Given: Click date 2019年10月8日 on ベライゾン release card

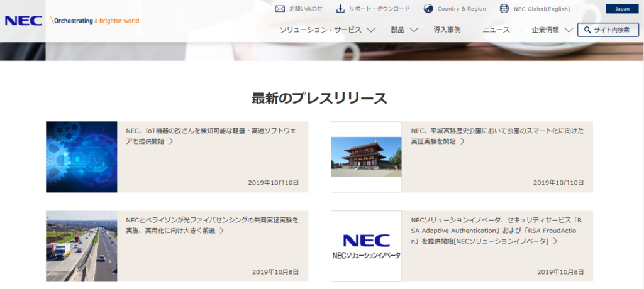Looking at the screenshot, I should (275, 272).
